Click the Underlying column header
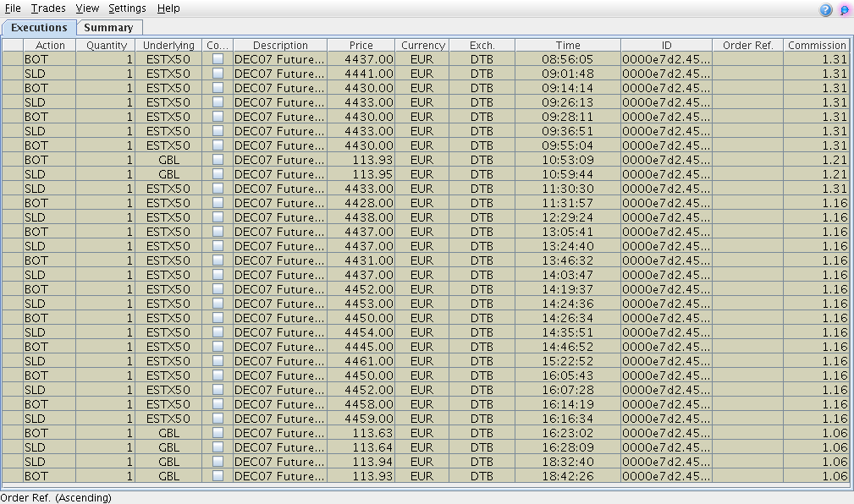Screen dimensions: 854x504 tap(168, 45)
